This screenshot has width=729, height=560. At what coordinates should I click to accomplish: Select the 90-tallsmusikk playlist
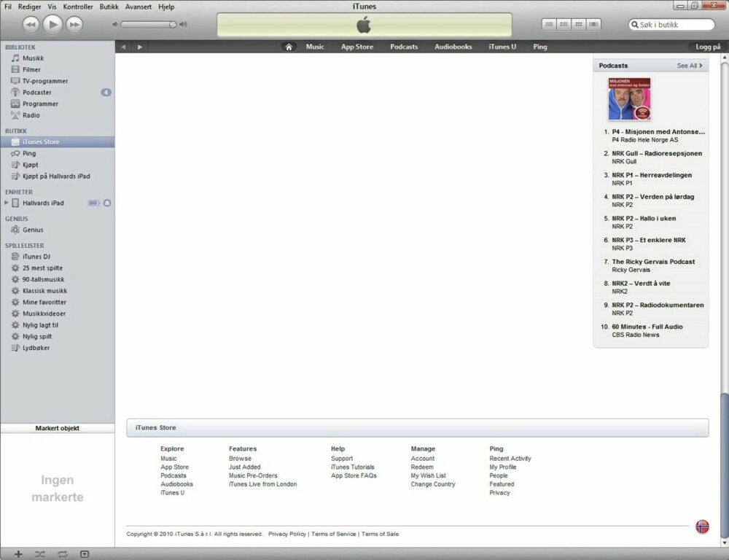pos(57,279)
